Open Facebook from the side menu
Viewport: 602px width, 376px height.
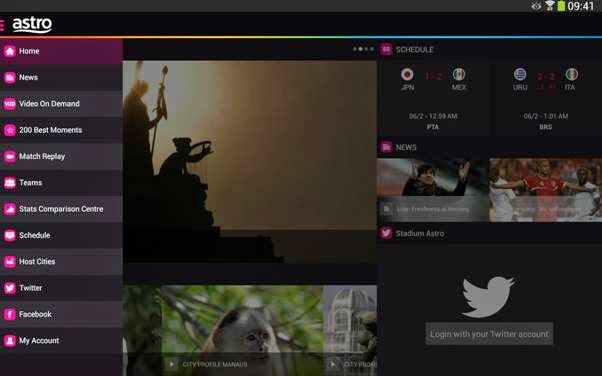coord(61,314)
